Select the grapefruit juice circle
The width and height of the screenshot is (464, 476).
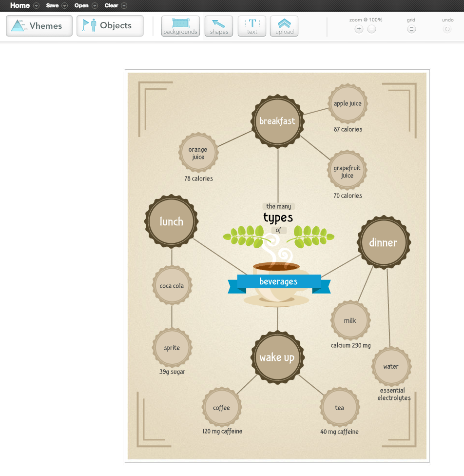347,170
